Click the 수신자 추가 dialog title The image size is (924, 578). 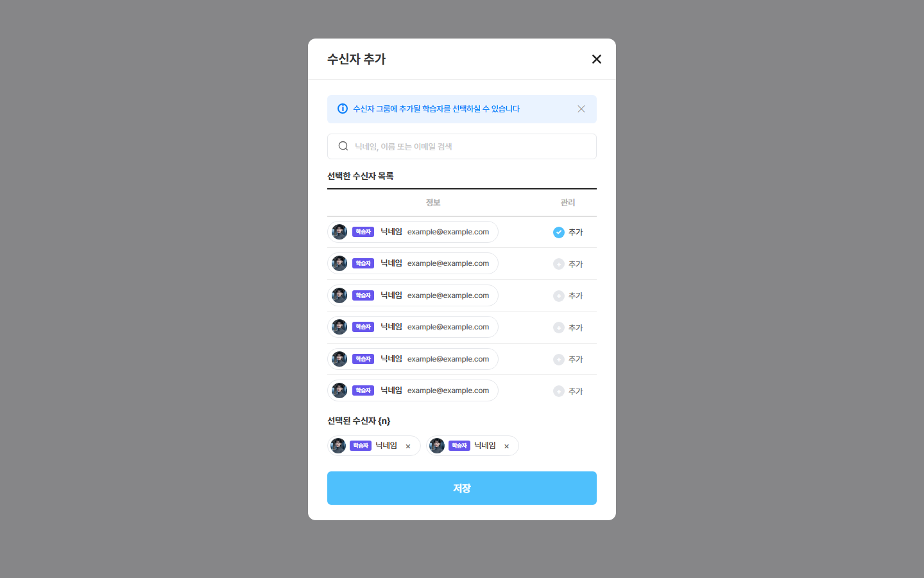pos(356,59)
